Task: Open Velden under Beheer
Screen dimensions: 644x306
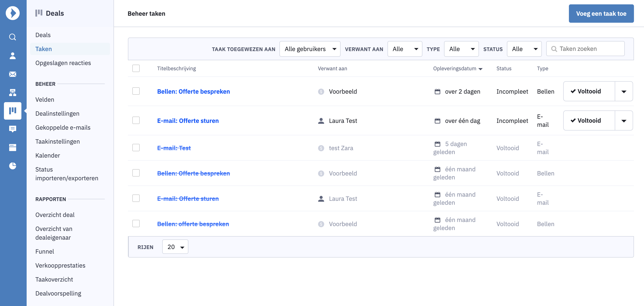Action: pos(45,100)
